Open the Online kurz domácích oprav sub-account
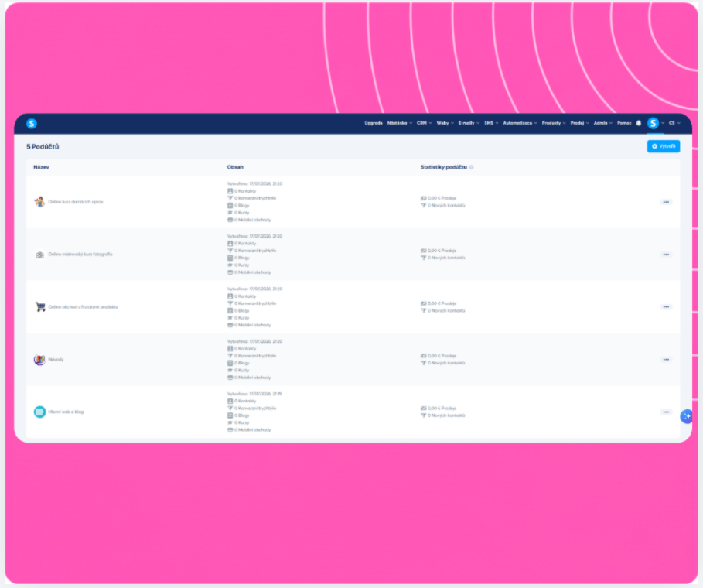The image size is (703, 588). [76, 202]
